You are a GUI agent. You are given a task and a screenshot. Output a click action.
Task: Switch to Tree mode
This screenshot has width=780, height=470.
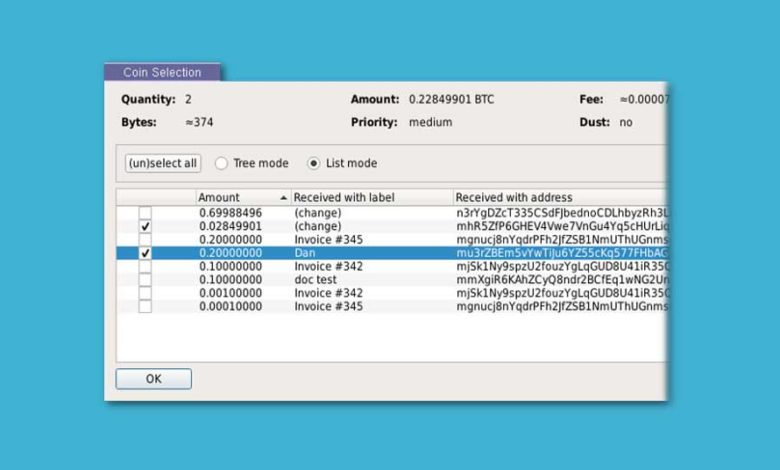point(222,163)
